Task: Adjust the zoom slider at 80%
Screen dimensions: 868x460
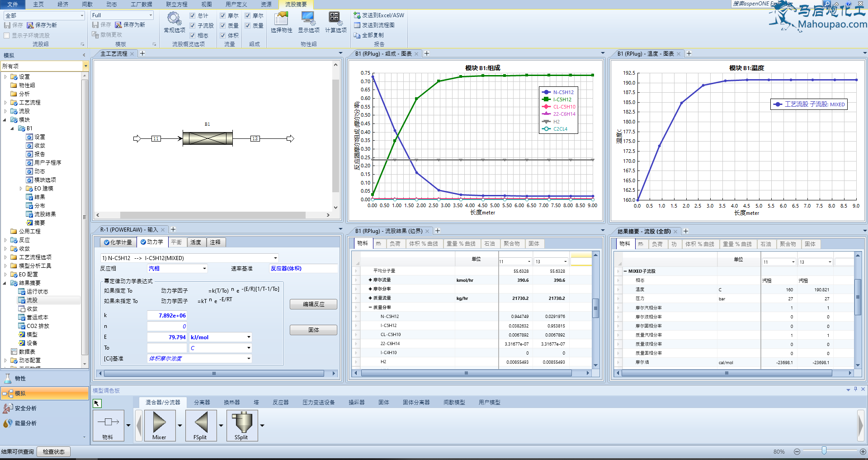Action: click(x=824, y=451)
